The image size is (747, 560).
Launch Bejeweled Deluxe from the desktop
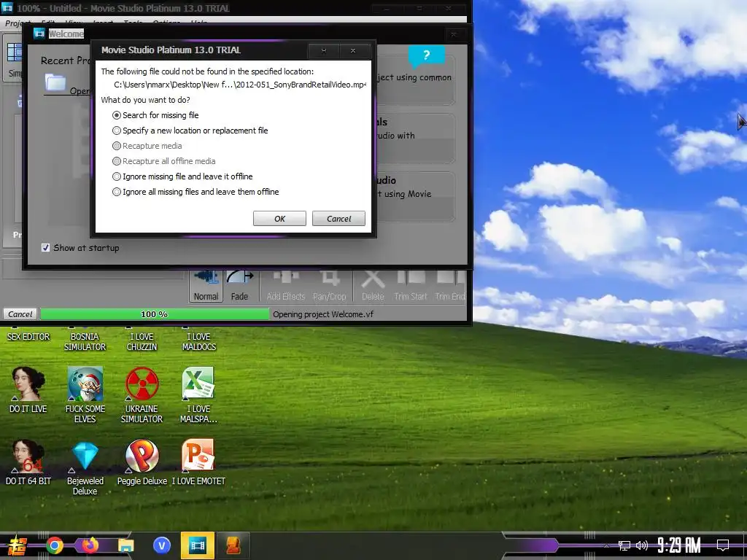85,467
